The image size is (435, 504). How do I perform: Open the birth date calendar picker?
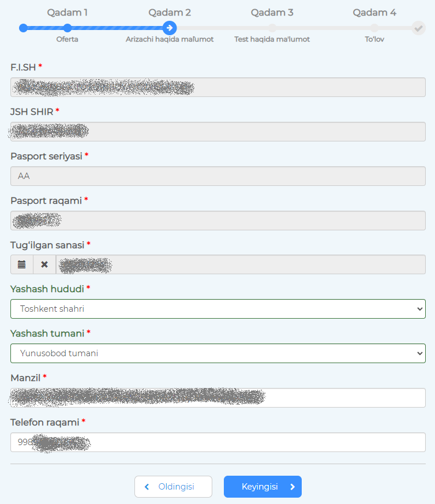pyautogui.click(x=22, y=264)
